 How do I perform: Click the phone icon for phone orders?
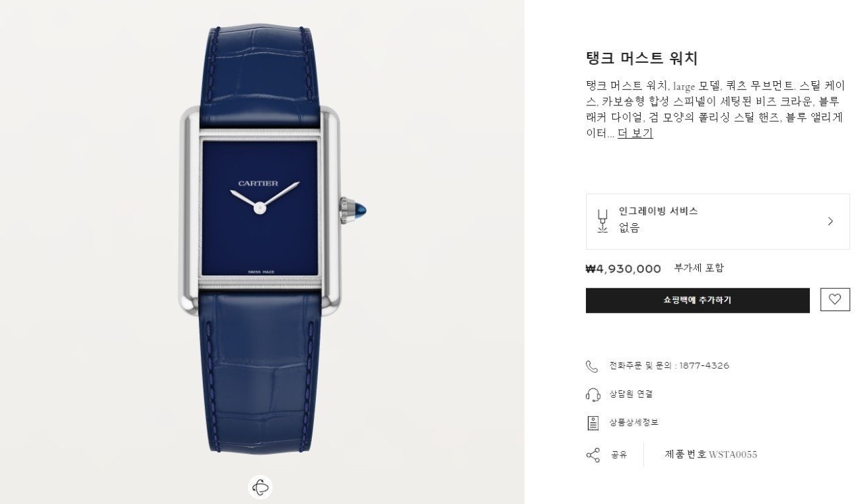[592, 366]
